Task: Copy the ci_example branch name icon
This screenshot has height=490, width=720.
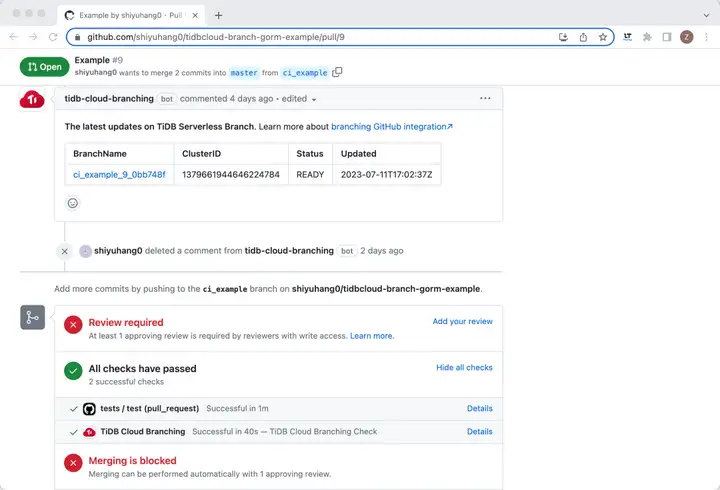Action: click(x=337, y=72)
